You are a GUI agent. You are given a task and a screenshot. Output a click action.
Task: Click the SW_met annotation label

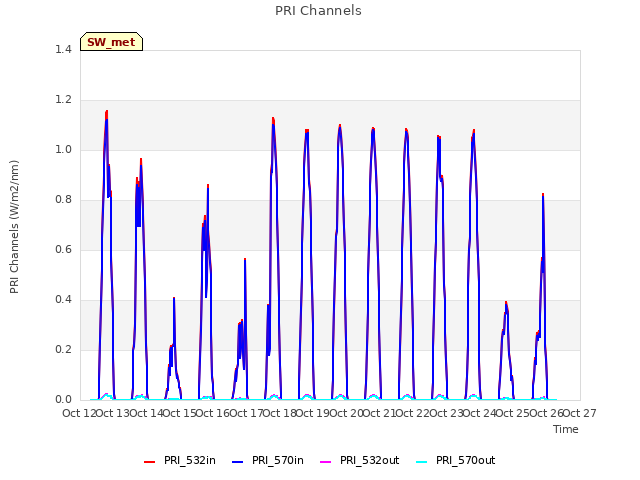coord(111,42)
